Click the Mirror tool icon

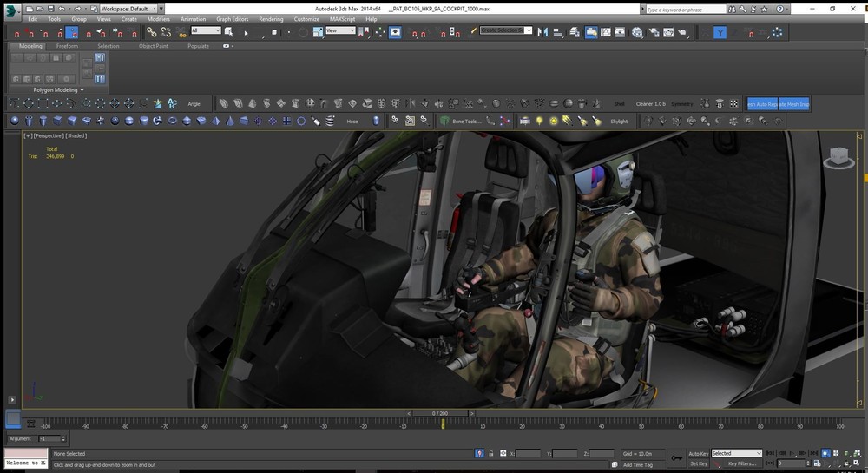[543, 32]
